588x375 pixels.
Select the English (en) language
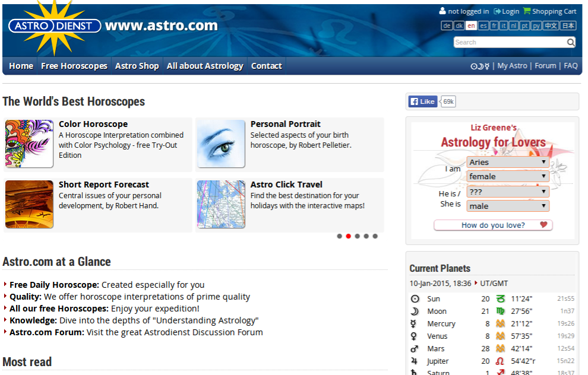point(472,26)
